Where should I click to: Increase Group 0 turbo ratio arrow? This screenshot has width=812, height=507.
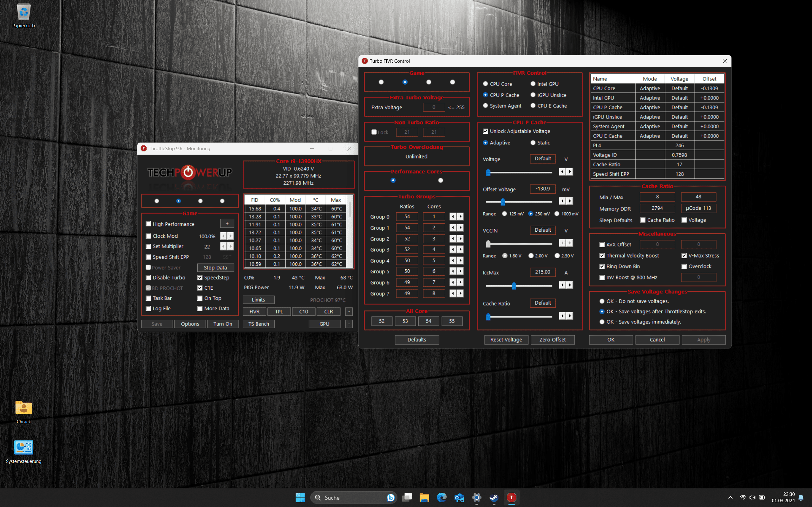tap(460, 217)
